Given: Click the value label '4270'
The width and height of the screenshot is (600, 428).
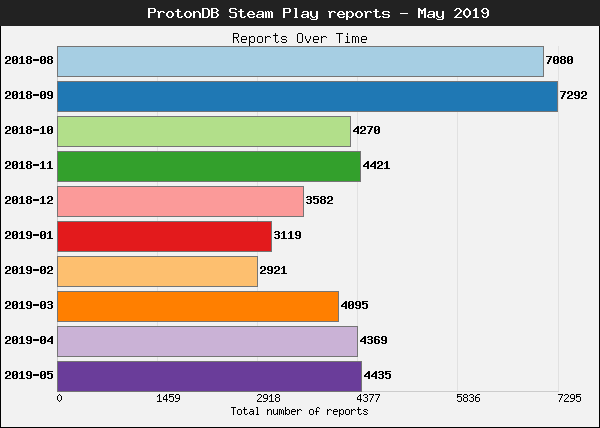Looking at the screenshot, I should pos(367,130).
